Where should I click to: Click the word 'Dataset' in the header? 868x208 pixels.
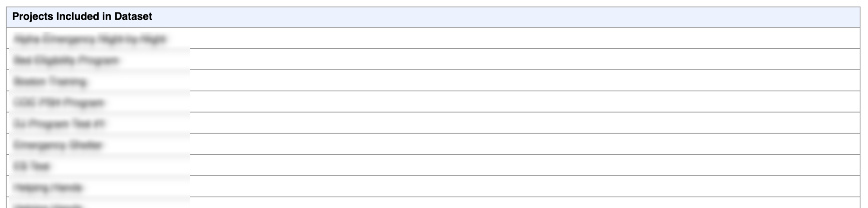click(x=133, y=16)
